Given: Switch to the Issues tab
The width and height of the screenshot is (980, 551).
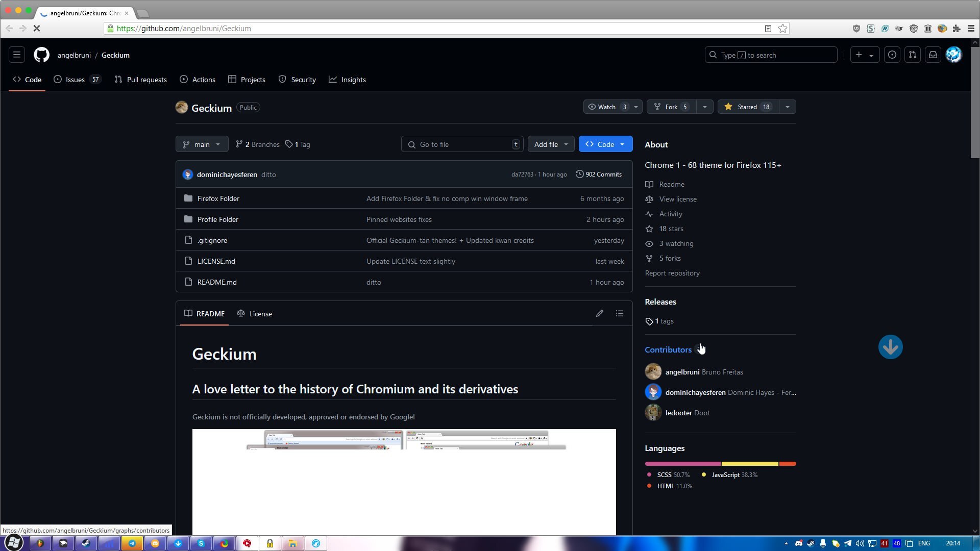Looking at the screenshot, I should click(x=76, y=80).
